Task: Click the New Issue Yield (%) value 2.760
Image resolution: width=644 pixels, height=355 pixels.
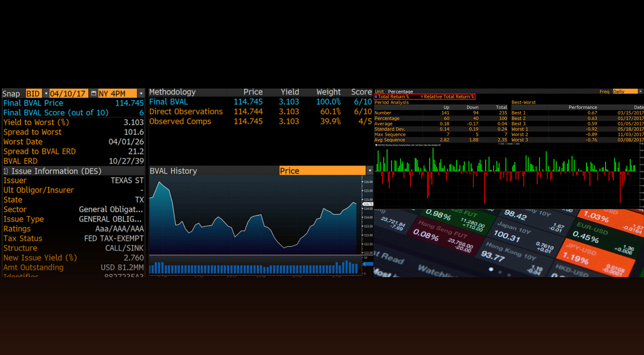Action: click(x=134, y=258)
